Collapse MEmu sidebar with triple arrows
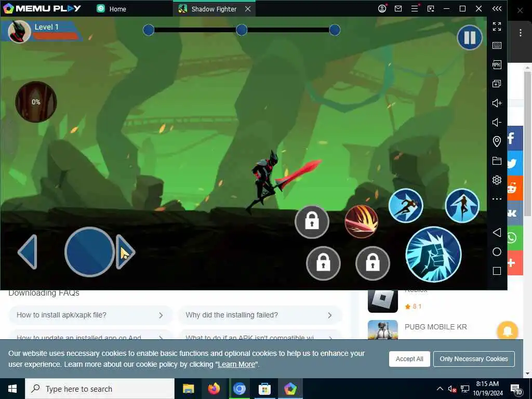This screenshot has width=532, height=399. [x=497, y=8]
